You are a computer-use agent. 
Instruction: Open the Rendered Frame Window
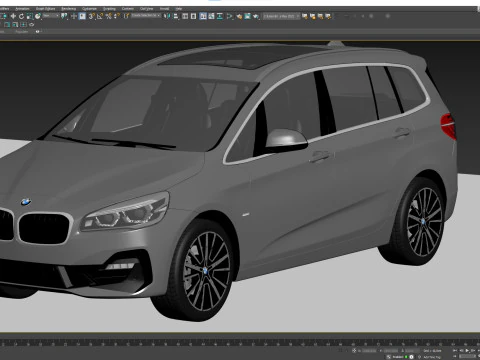click(247, 16)
